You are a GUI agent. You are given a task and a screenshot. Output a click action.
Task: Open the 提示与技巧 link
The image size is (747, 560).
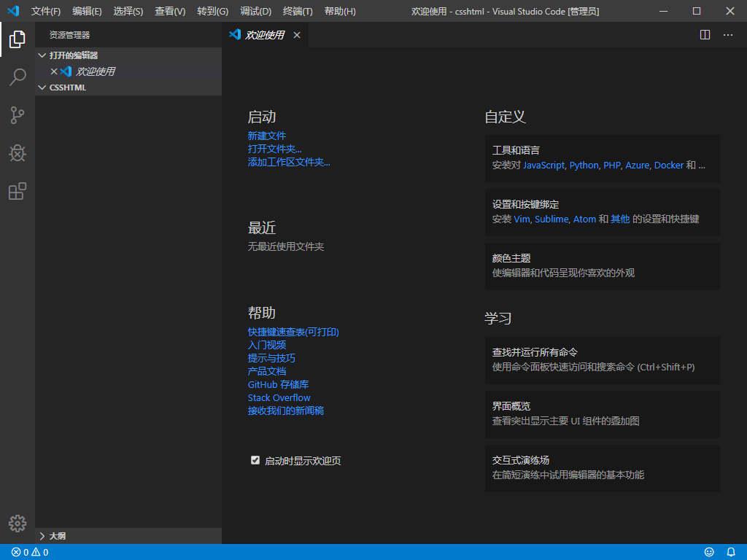pyautogui.click(x=271, y=358)
